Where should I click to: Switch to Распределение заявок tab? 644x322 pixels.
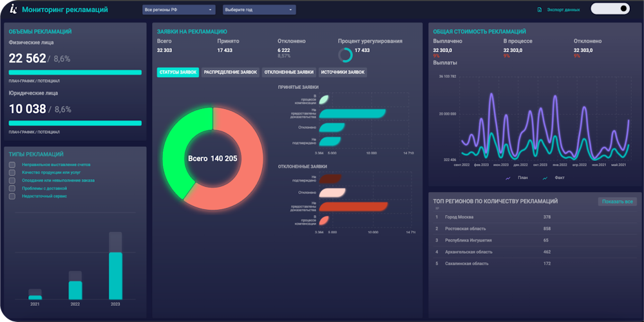click(x=231, y=72)
